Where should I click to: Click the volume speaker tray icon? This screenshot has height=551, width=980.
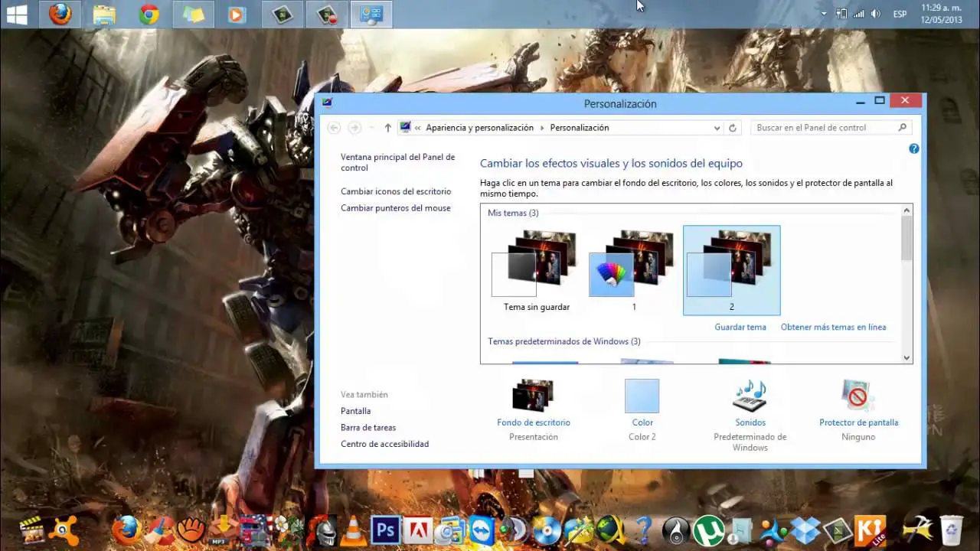[876, 14]
